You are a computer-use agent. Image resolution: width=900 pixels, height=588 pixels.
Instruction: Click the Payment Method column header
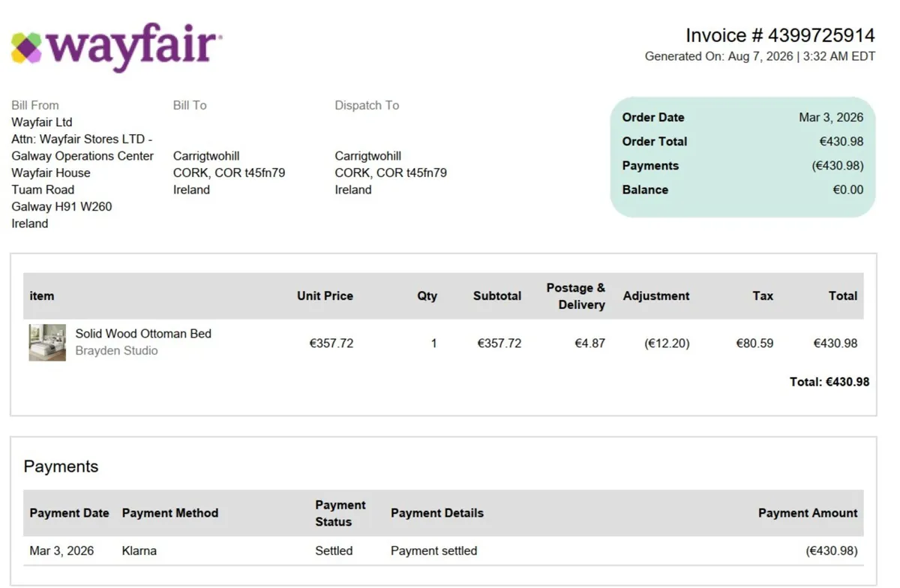coord(170,513)
